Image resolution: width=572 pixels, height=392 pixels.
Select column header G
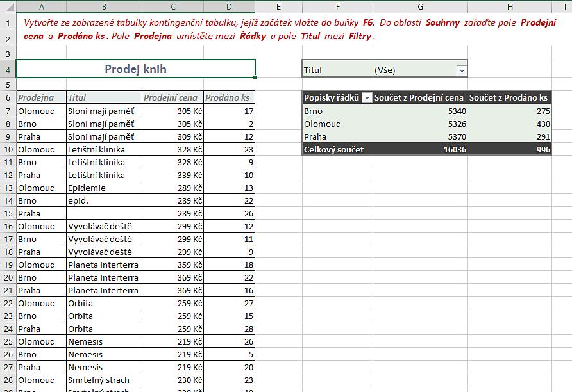coord(420,6)
